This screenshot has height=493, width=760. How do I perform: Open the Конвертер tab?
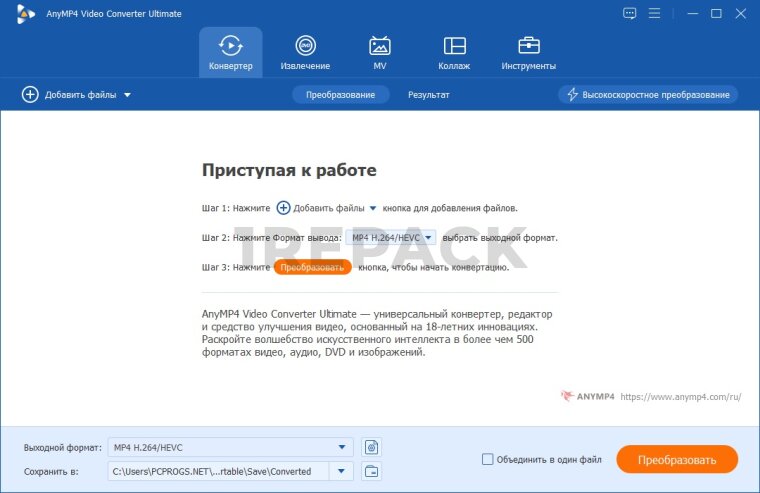230,52
